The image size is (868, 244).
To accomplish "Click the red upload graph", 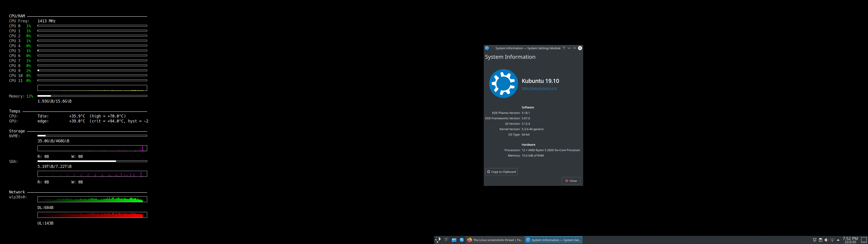I will coord(92,215).
